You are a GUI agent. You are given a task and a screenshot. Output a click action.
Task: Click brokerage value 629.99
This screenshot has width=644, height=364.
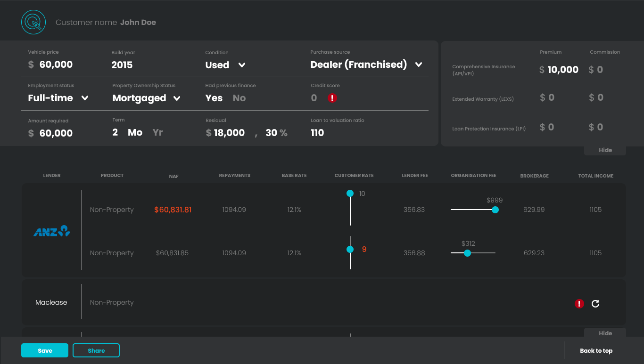click(534, 210)
